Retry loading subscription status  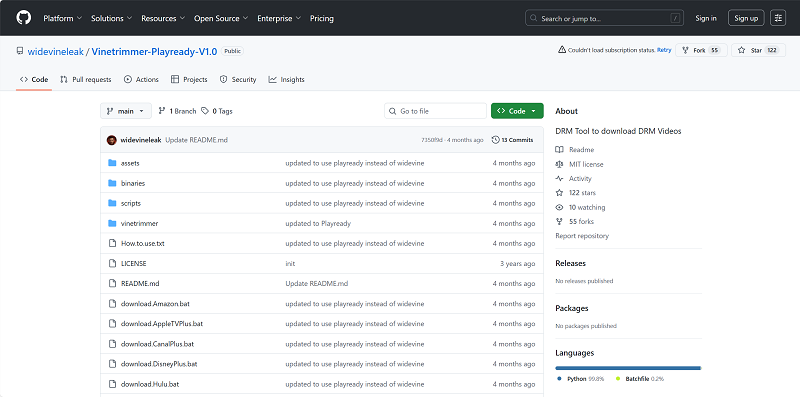pyautogui.click(x=664, y=50)
